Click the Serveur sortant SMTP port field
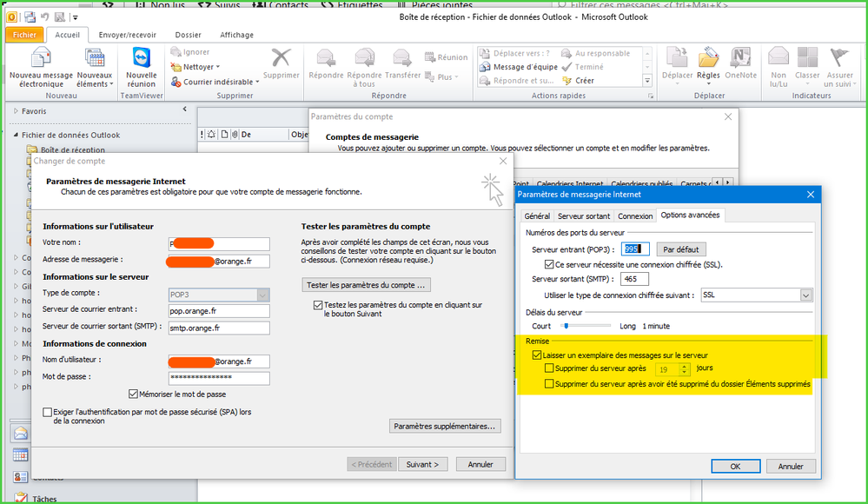Viewport: 868px width, 504px height. 634,279
